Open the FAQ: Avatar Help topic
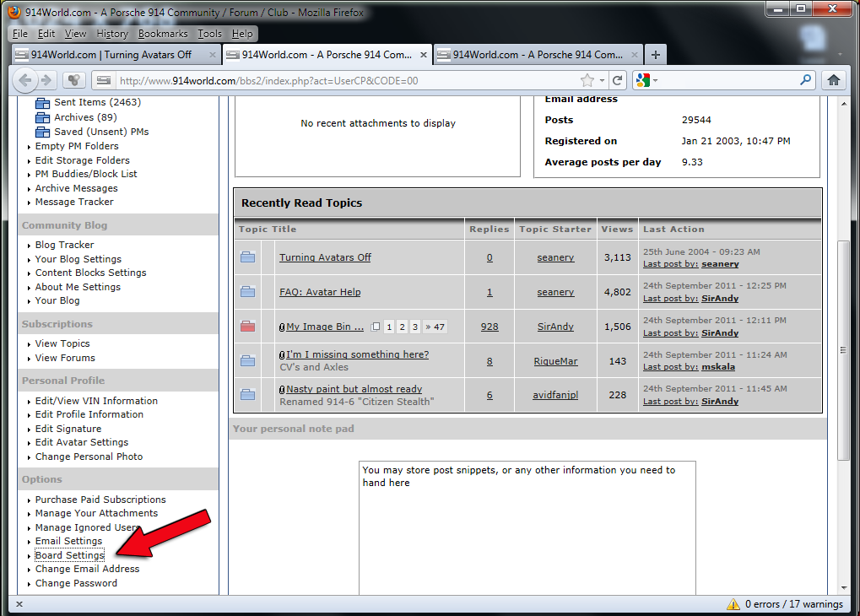 point(320,292)
